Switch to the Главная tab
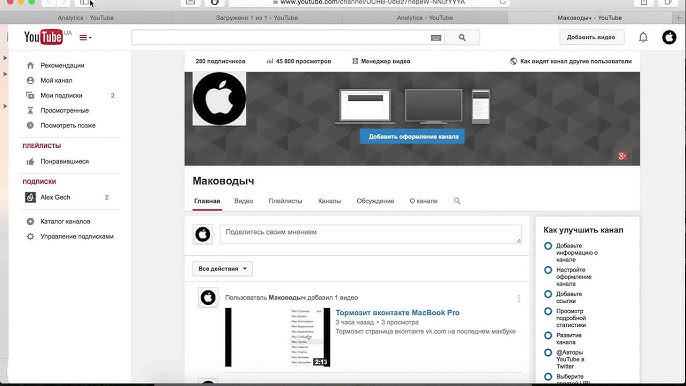 (x=207, y=201)
